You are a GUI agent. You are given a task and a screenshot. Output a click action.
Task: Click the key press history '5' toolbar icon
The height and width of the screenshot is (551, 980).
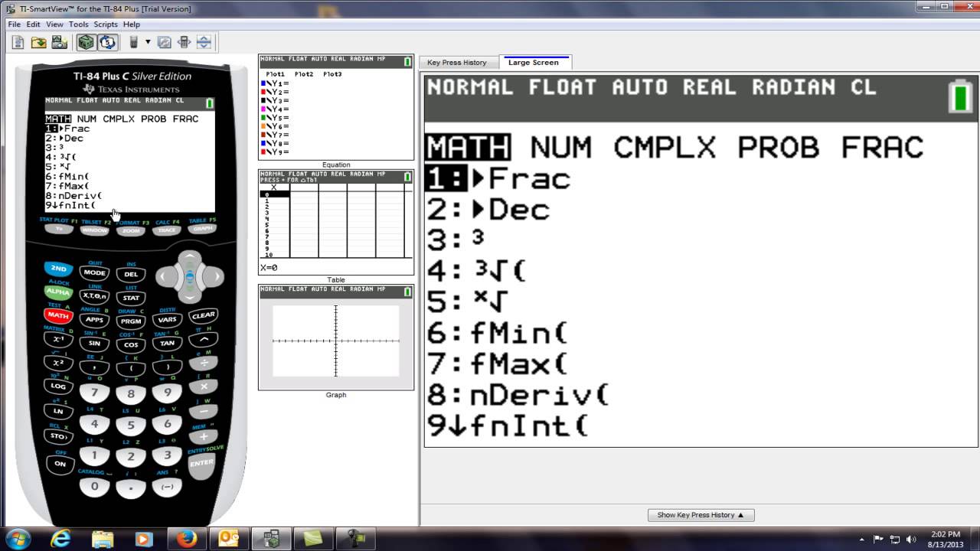coord(107,42)
